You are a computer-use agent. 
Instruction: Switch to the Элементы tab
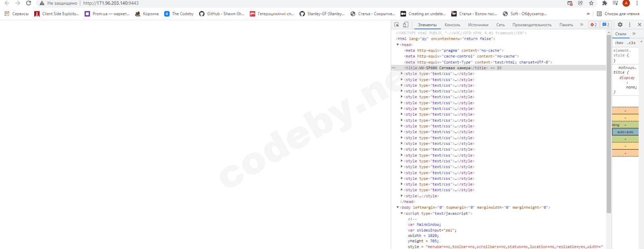tap(427, 25)
